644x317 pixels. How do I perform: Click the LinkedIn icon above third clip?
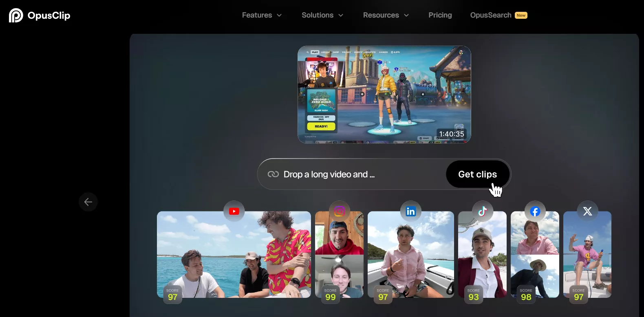point(411,211)
